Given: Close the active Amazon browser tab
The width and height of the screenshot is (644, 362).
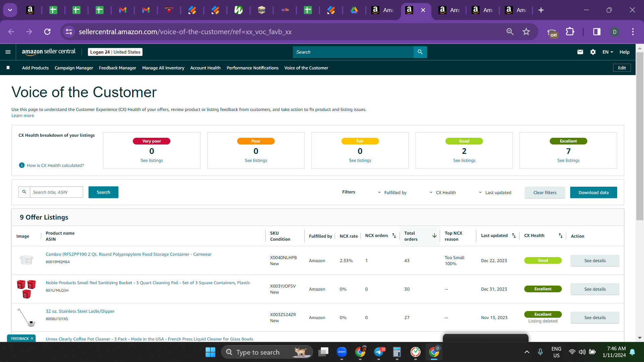Looking at the screenshot, I should coord(423,10).
